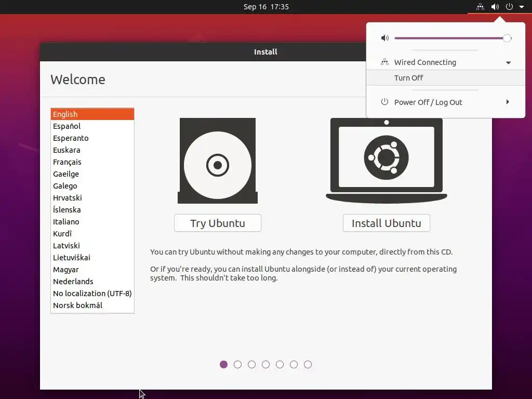Screen dimensions: 532x399
Task: Select Wired Connecting menu entry
Action: (x=446, y=62)
